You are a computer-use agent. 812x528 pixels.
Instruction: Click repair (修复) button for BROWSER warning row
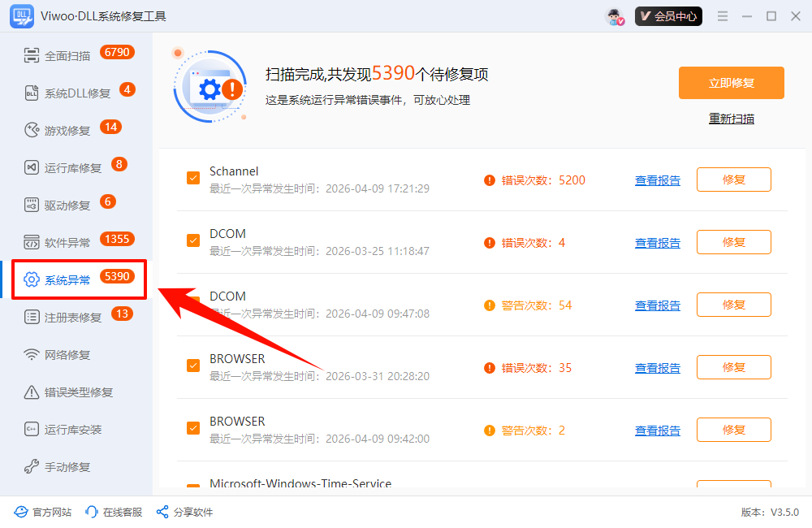point(733,430)
